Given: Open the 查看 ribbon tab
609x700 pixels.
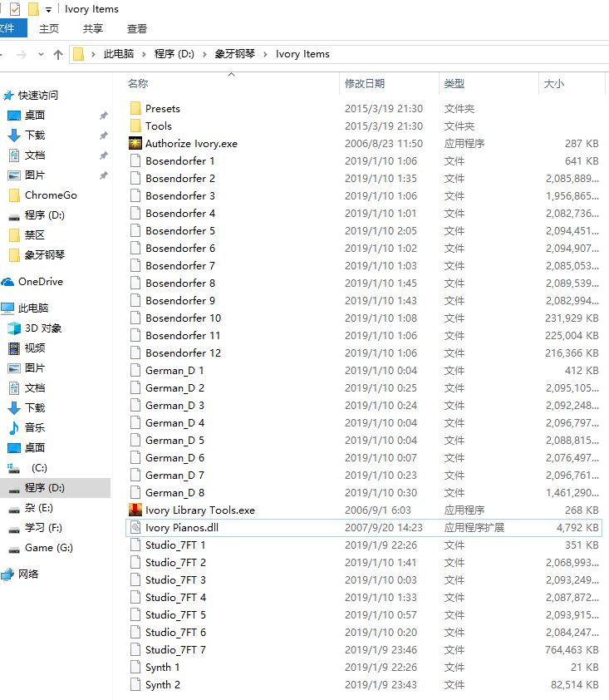Looking at the screenshot, I should click(136, 28).
